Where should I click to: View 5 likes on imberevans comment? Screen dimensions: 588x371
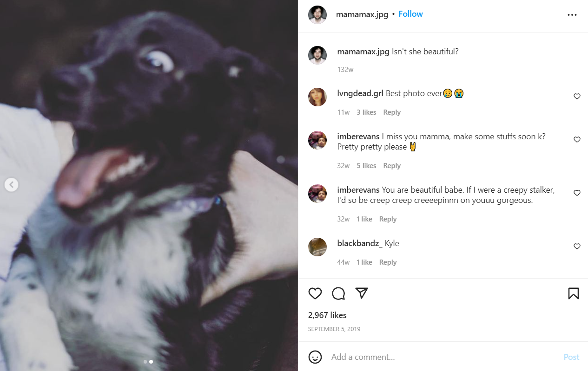pos(366,166)
